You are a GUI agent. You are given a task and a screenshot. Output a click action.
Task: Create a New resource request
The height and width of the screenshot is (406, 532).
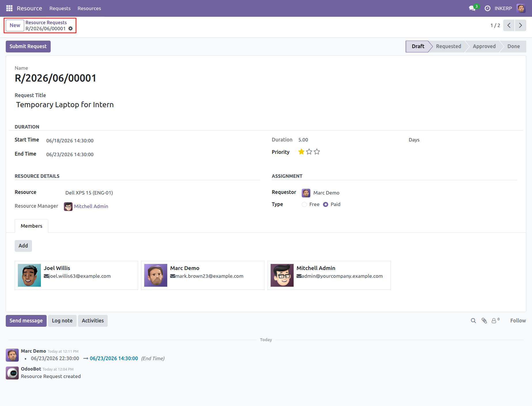pos(15,25)
